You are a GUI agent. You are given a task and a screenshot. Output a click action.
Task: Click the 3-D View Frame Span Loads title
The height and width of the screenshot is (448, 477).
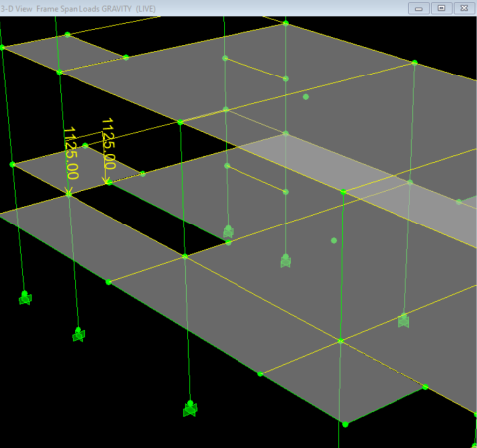tap(78, 9)
